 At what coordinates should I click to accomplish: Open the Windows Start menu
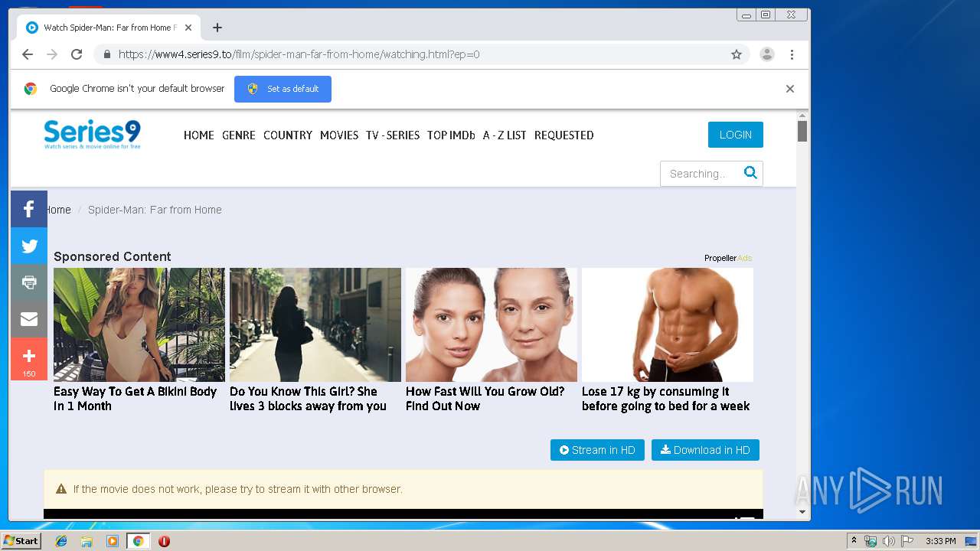pos(21,541)
